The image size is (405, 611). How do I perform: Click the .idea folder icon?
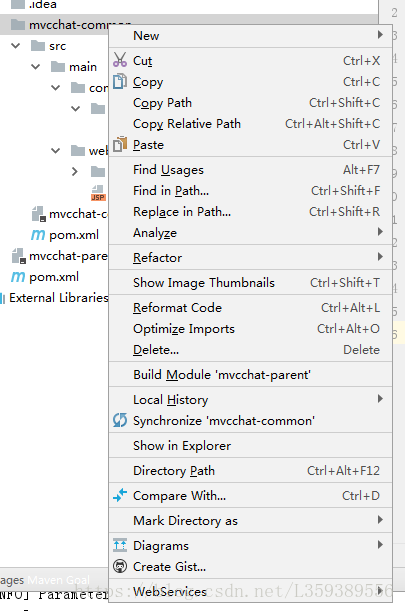(x=18, y=5)
